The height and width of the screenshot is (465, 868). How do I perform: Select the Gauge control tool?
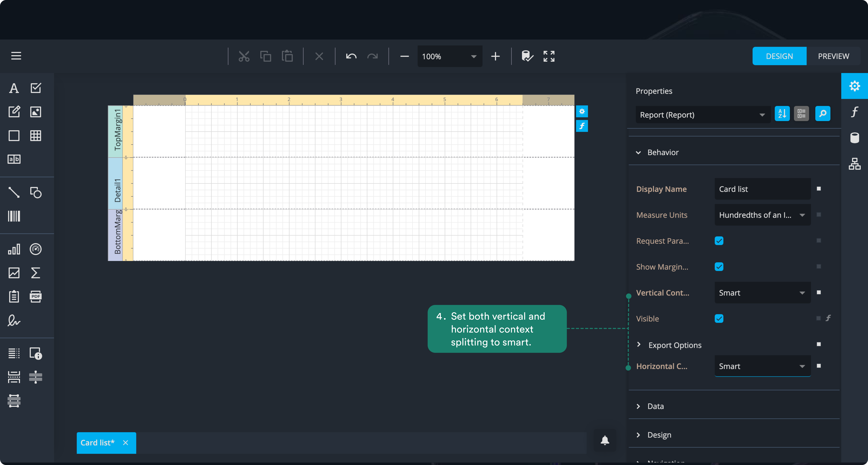(36, 249)
